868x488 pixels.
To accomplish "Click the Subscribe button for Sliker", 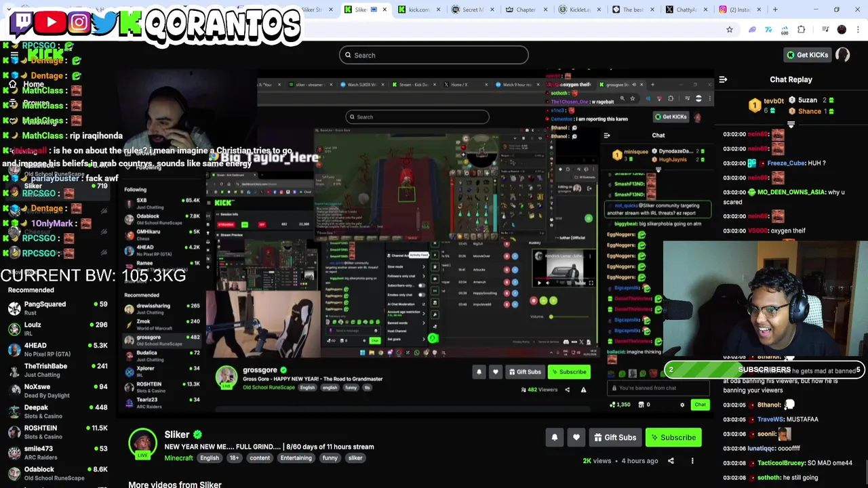I will tap(673, 437).
